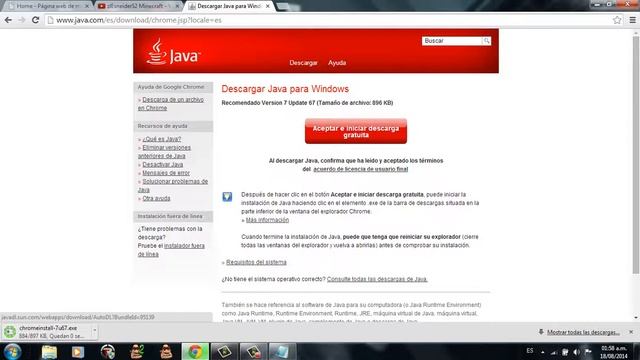This screenshot has width=640, height=360.
Task: Open the Mensajes de error link
Action: (166, 173)
